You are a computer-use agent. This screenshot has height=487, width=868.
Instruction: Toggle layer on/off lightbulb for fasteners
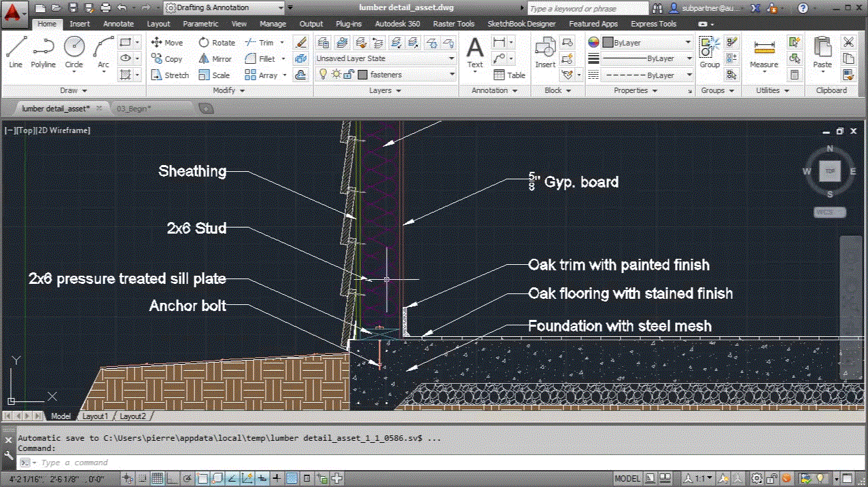coord(324,75)
